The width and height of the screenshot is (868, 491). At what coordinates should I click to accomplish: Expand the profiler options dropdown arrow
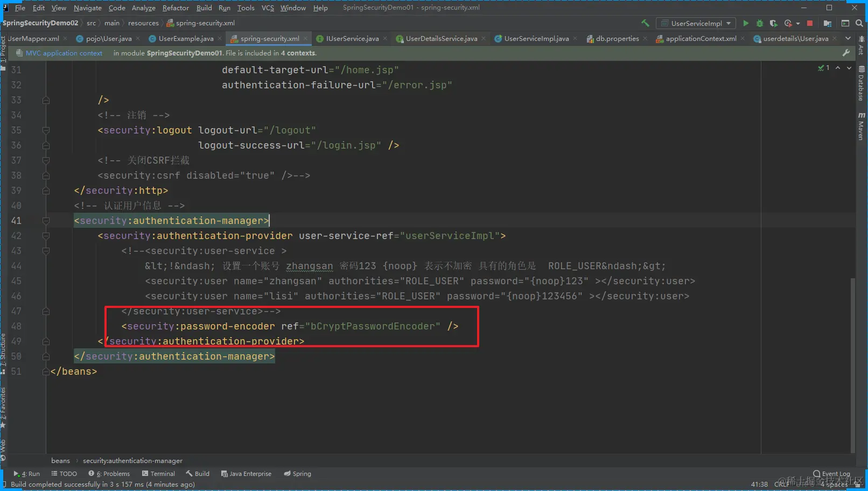coord(797,23)
